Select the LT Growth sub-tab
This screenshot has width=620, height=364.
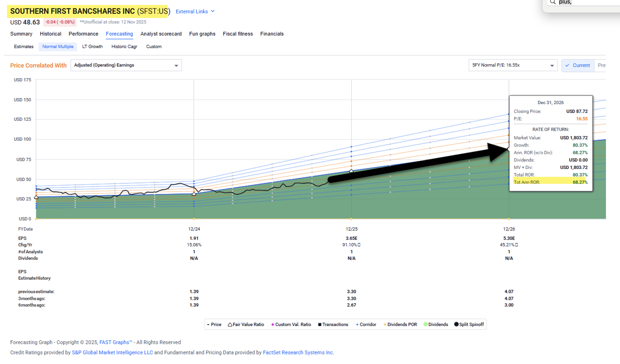(x=92, y=47)
